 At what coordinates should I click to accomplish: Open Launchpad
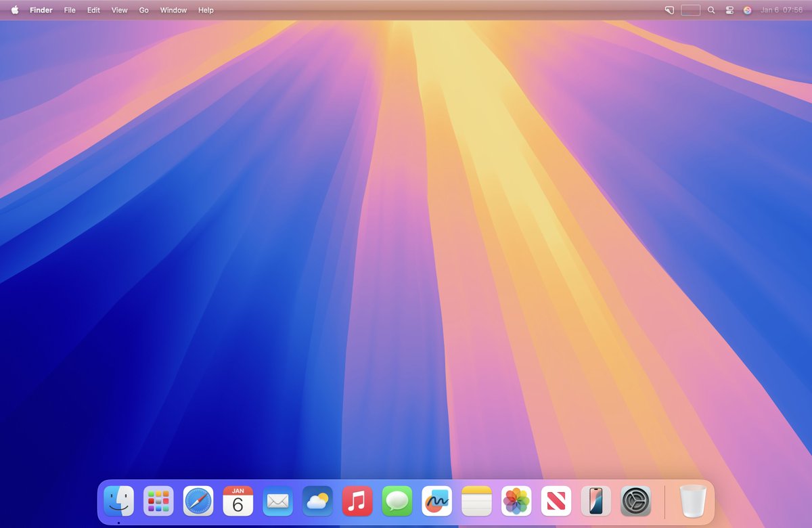pos(158,500)
